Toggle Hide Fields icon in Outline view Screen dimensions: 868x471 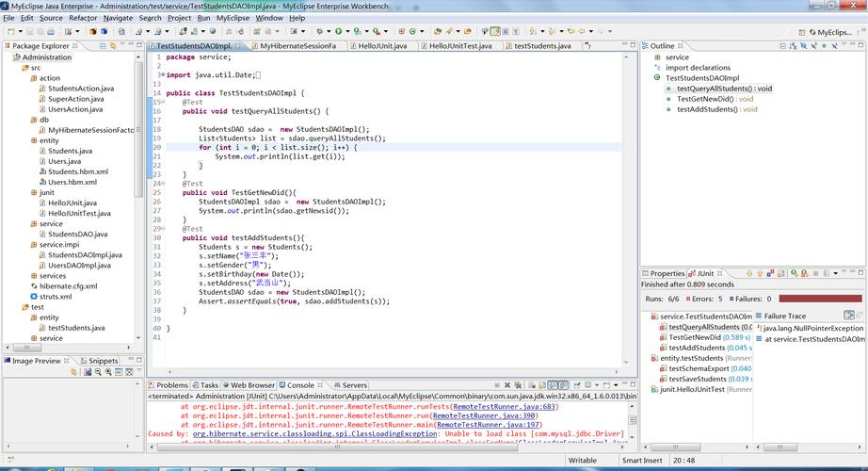pos(803,45)
